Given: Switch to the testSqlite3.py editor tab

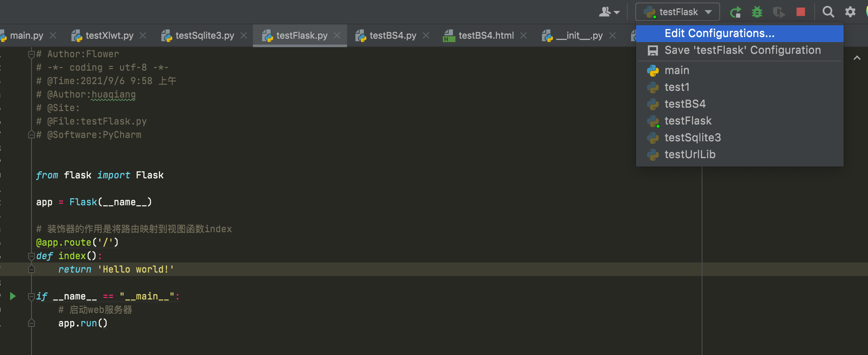Looking at the screenshot, I should point(205,36).
